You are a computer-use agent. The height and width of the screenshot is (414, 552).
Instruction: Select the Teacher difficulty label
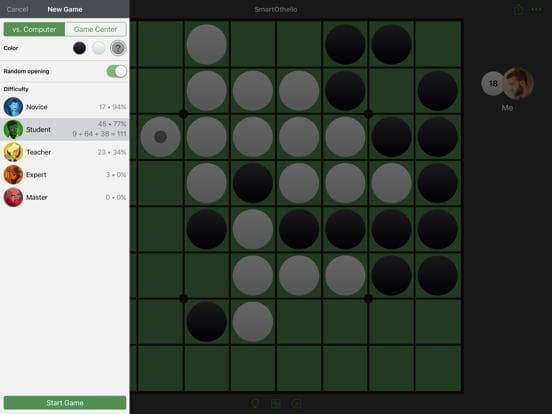point(39,152)
